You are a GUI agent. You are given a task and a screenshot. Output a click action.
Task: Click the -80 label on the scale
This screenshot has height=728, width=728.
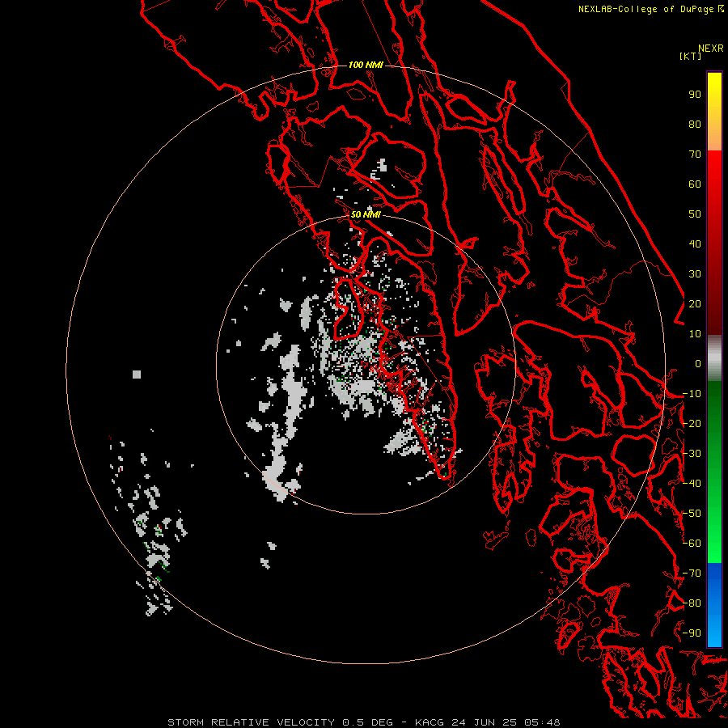(692, 603)
